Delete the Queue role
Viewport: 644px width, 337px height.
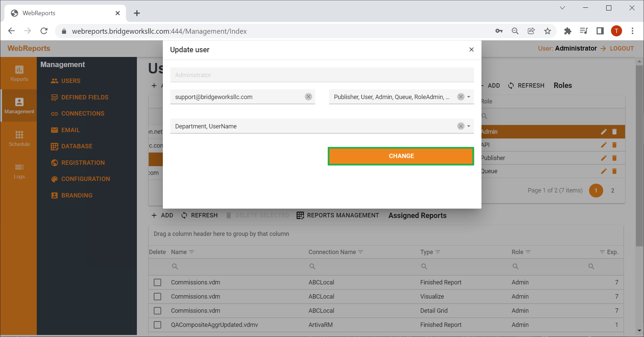click(614, 171)
